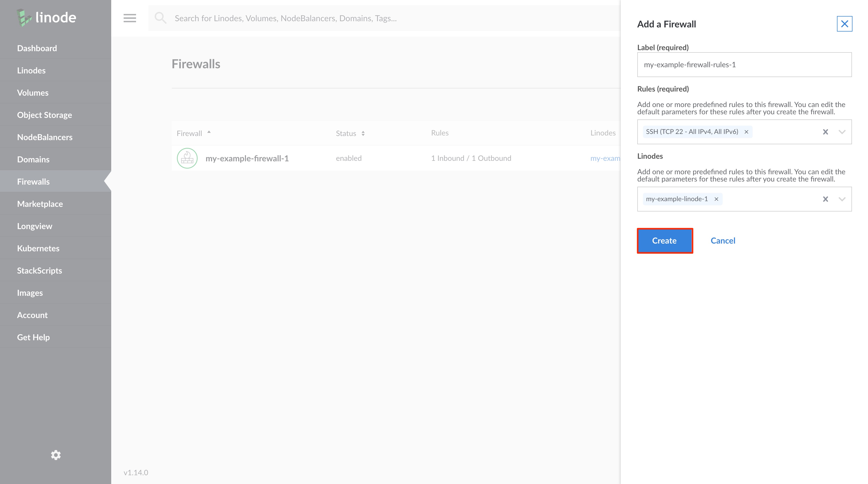Viewport: 868px width, 484px height.
Task: Toggle the hamburger navigation menu
Action: 130,18
